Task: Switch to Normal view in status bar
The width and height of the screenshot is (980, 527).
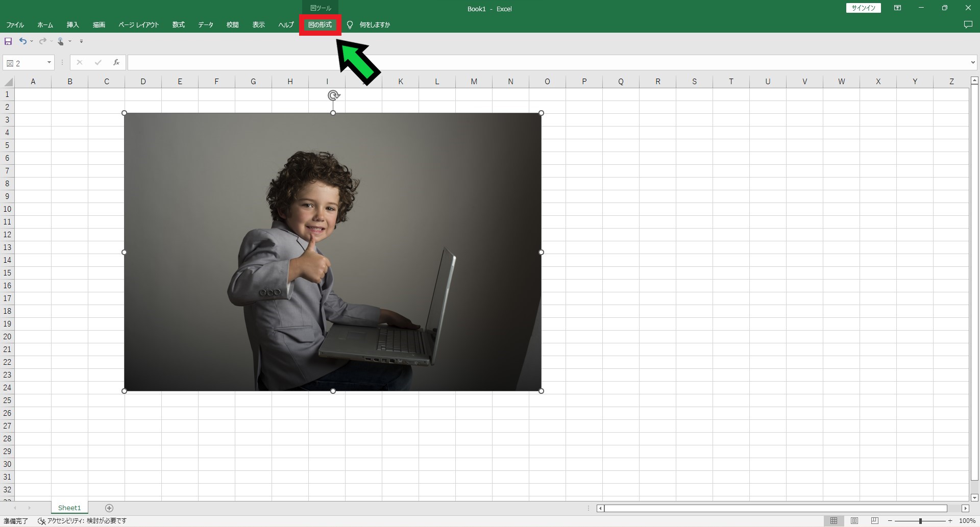Action: [x=834, y=521]
